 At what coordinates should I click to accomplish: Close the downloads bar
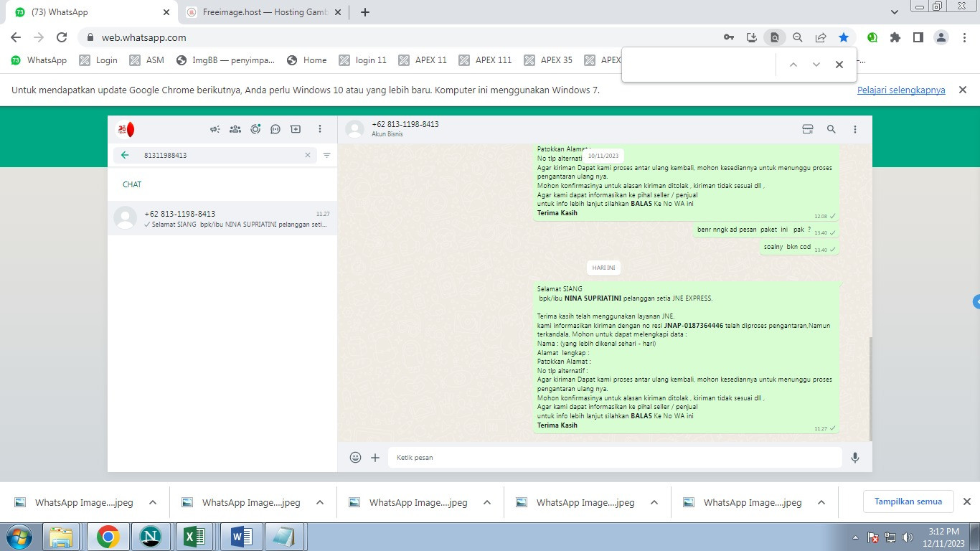coord(966,501)
